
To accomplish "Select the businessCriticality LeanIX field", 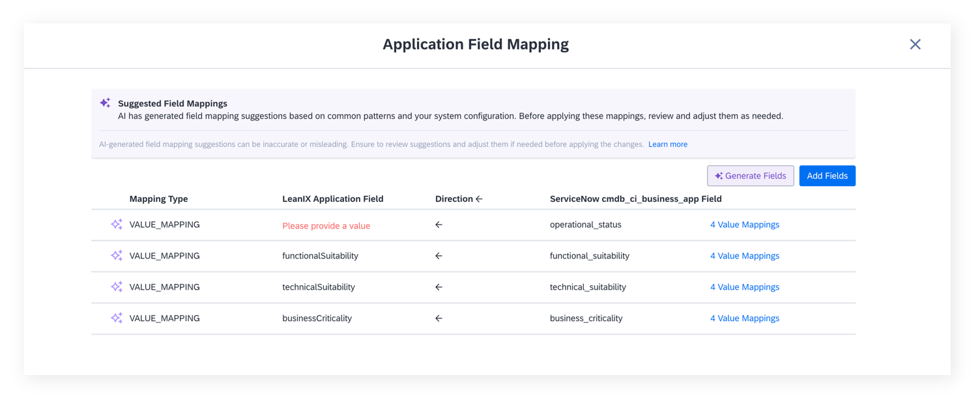I will pos(317,318).
